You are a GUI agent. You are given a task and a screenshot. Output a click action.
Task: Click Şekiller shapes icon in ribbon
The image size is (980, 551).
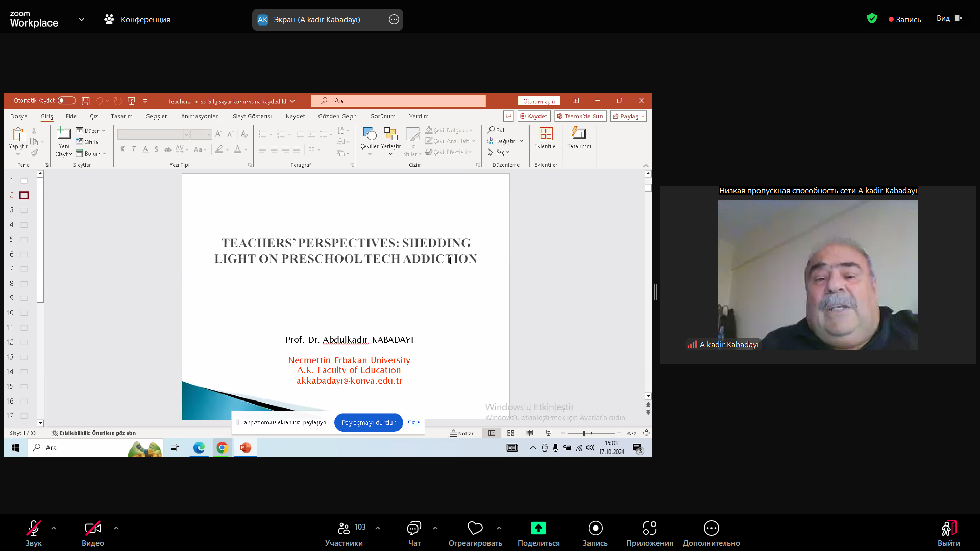[370, 134]
